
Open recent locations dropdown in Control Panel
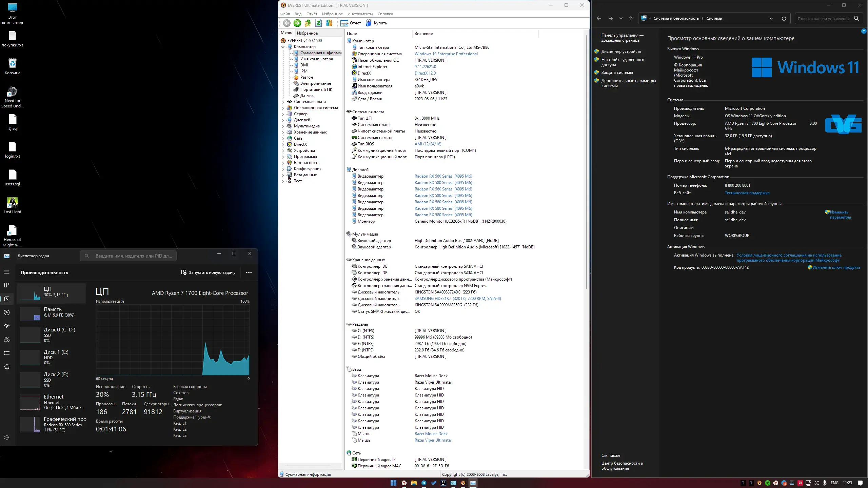click(621, 19)
